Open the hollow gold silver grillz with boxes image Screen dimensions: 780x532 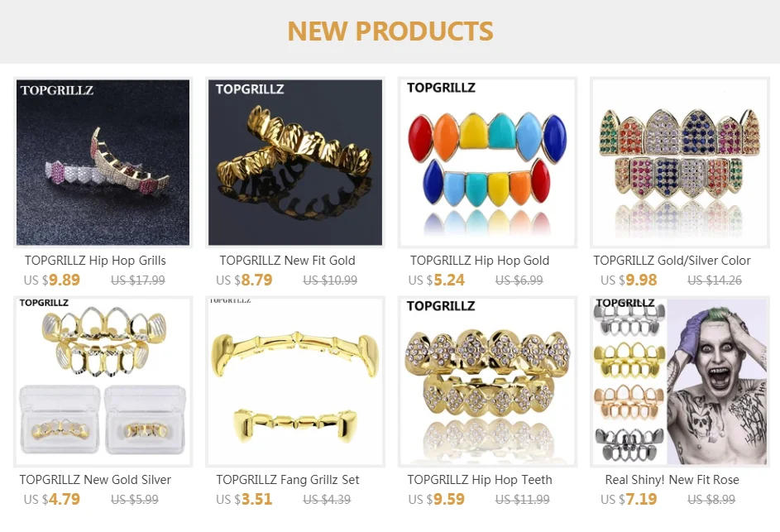coord(103,381)
